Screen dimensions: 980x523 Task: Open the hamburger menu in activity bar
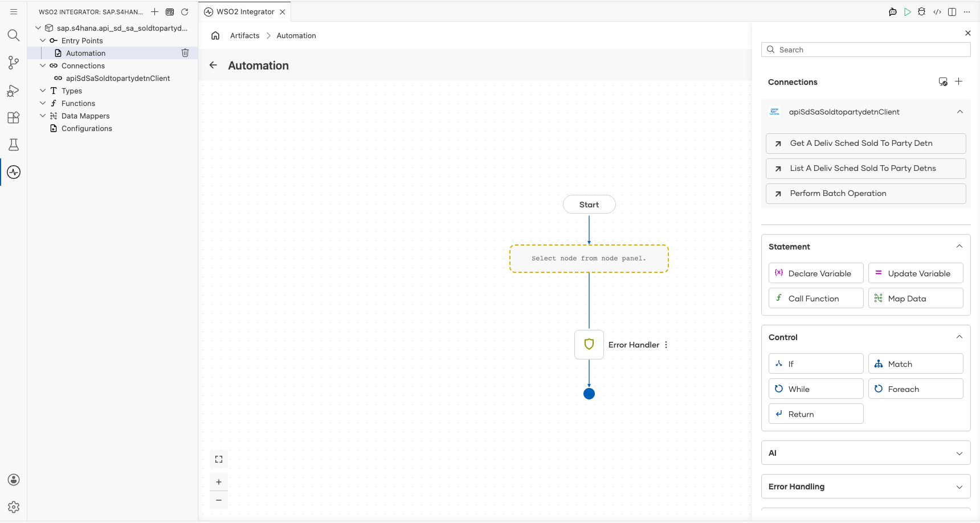pyautogui.click(x=14, y=11)
